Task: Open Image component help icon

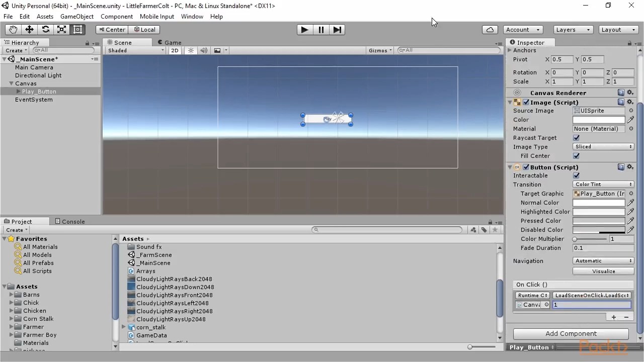Action: (621, 102)
